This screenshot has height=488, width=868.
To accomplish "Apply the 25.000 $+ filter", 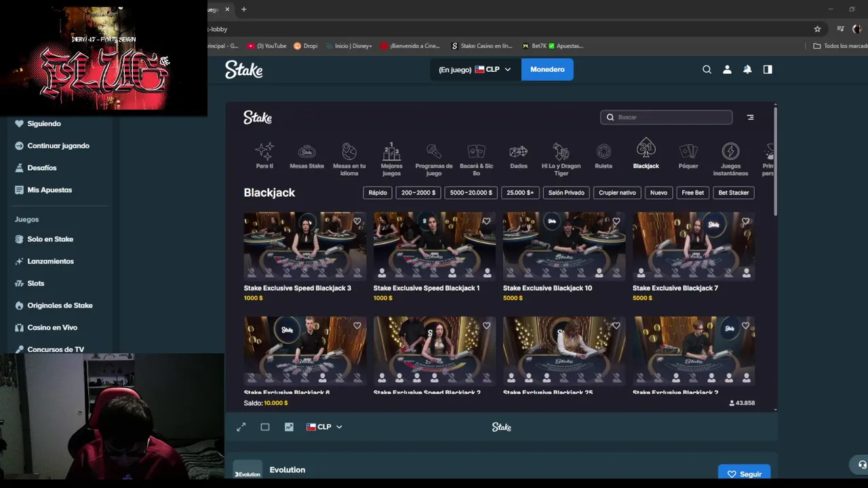I will (520, 192).
